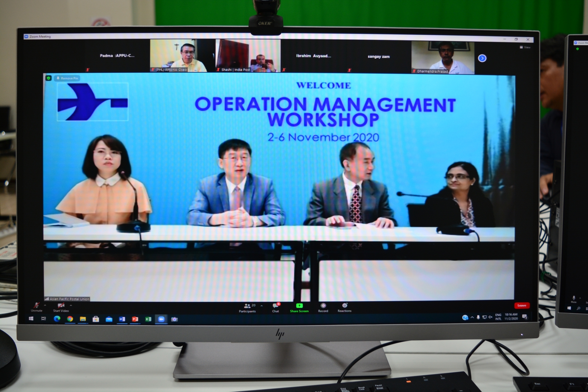The height and width of the screenshot is (392, 588).
Task: Open the Mail app from taskbar
Action: 109,319
